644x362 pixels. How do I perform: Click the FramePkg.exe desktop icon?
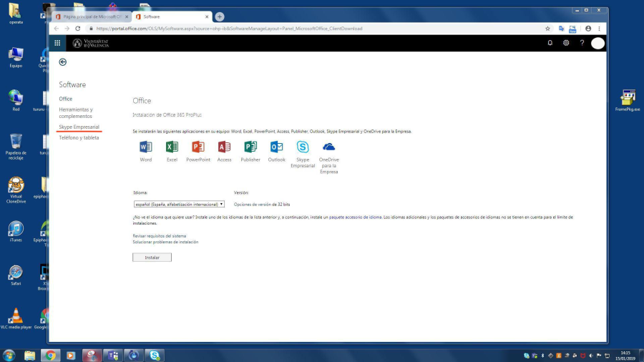(x=628, y=100)
